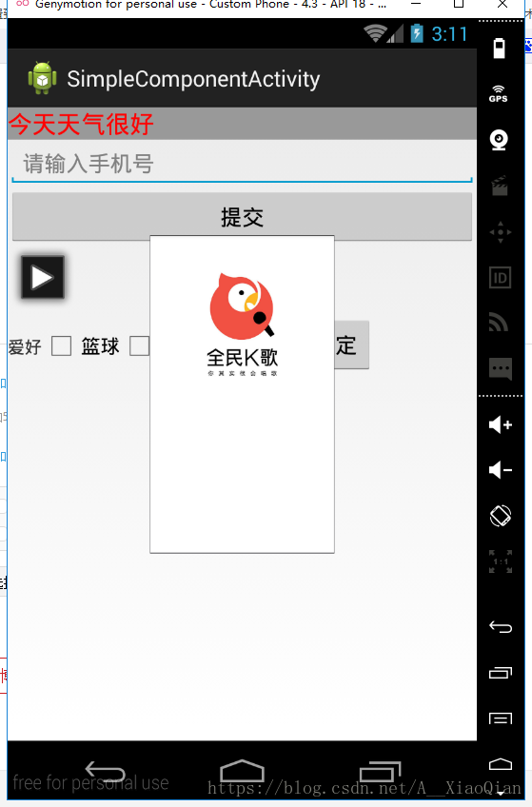Viewport: 532px width, 807px height.
Task: Tap the charging battery status icon
Action: click(417, 33)
